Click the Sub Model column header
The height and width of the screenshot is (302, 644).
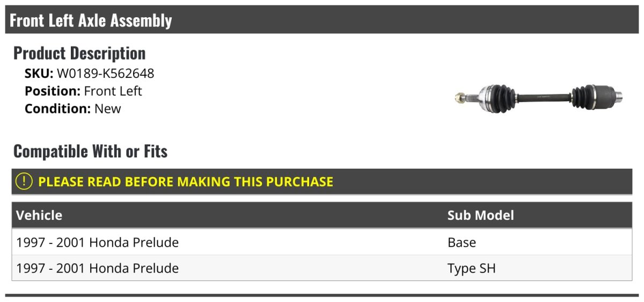click(480, 215)
